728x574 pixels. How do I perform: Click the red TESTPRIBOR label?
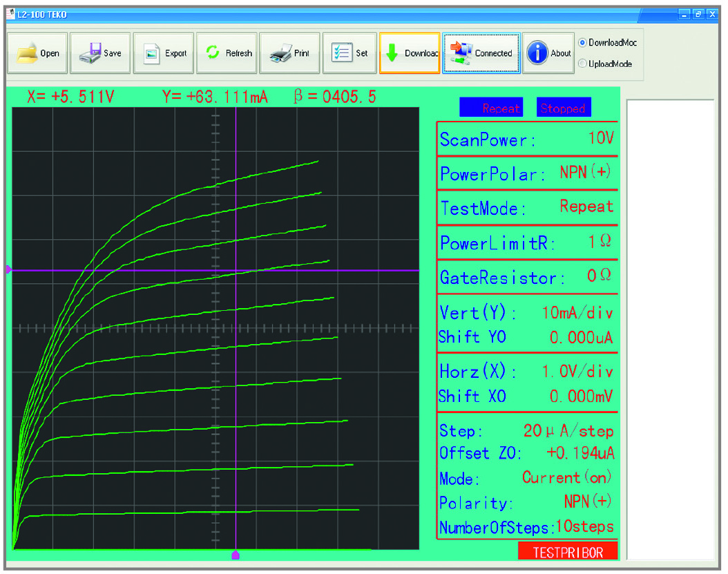click(x=567, y=551)
